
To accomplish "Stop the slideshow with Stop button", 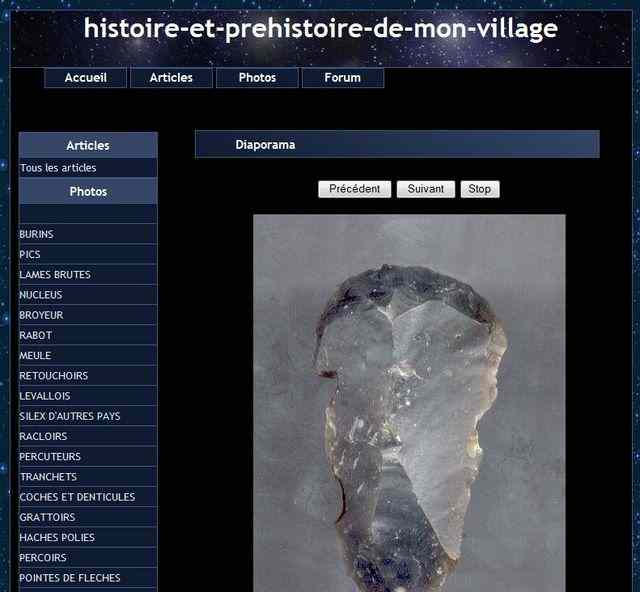I will [x=480, y=189].
